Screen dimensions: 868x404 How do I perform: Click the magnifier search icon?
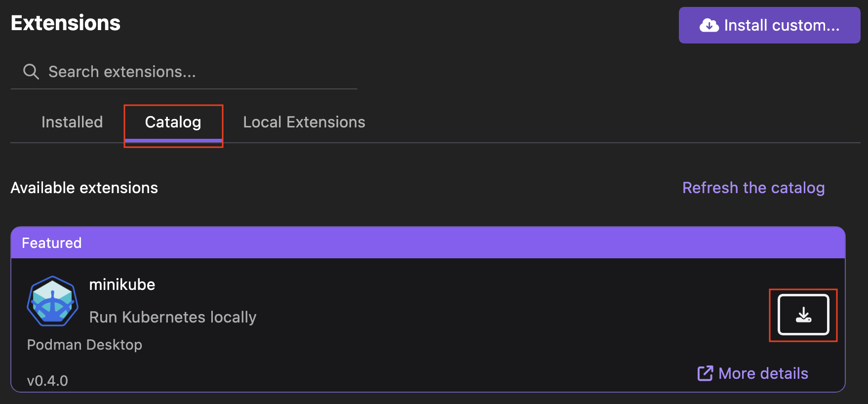tap(31, 72)
